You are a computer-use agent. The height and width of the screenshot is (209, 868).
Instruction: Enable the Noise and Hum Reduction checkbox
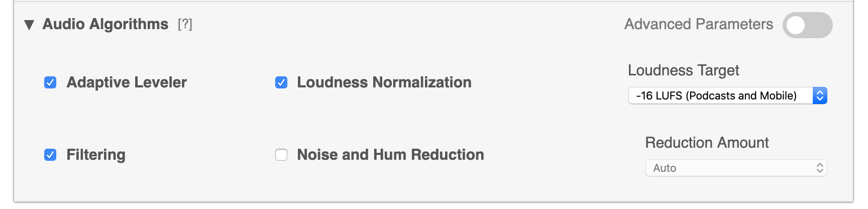[281, 155]
